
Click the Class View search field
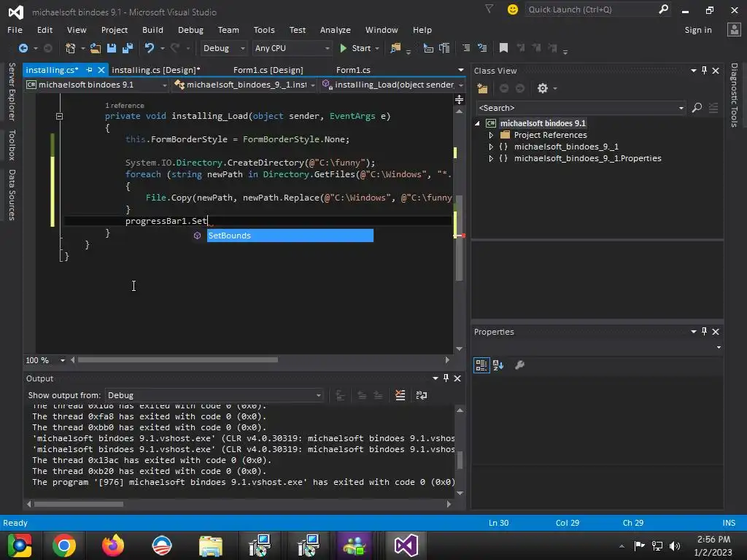coord(580,108)
